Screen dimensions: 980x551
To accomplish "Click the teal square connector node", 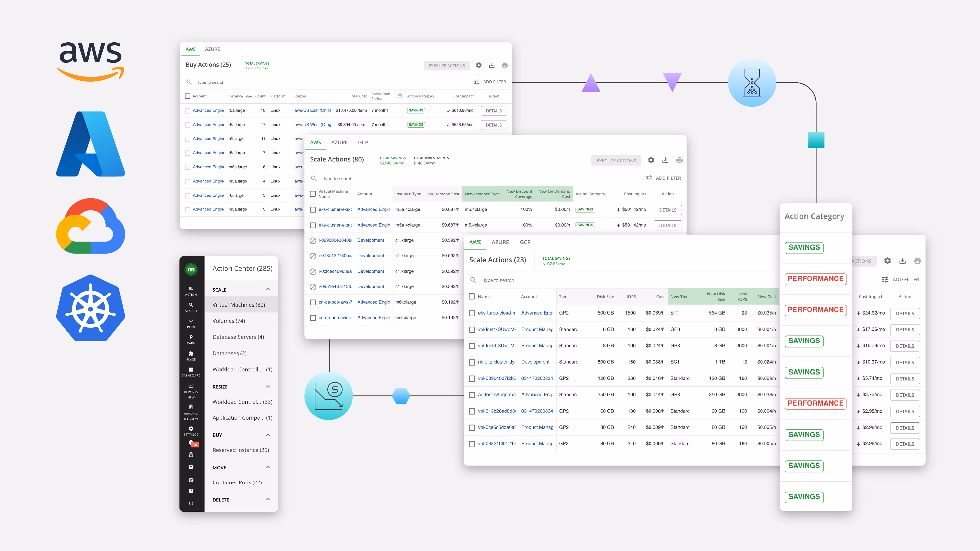I will coord(816,140).
